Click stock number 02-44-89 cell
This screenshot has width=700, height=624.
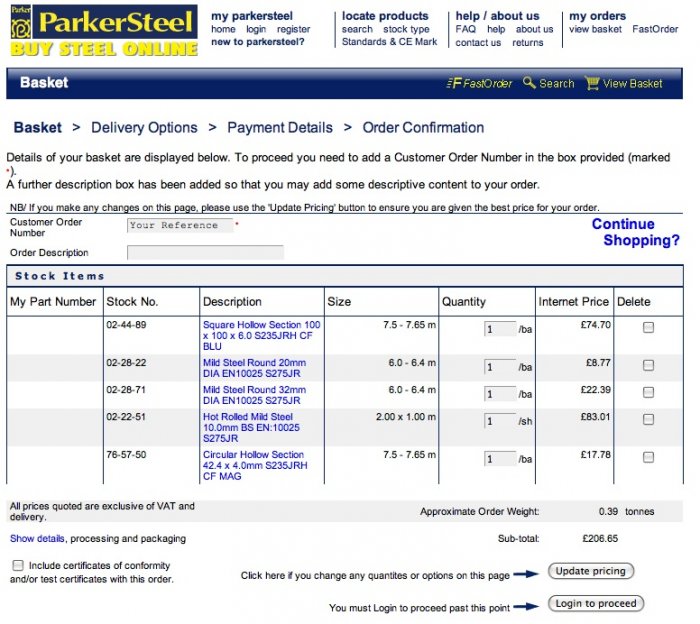pyautogui.click(x=126, y=325)
